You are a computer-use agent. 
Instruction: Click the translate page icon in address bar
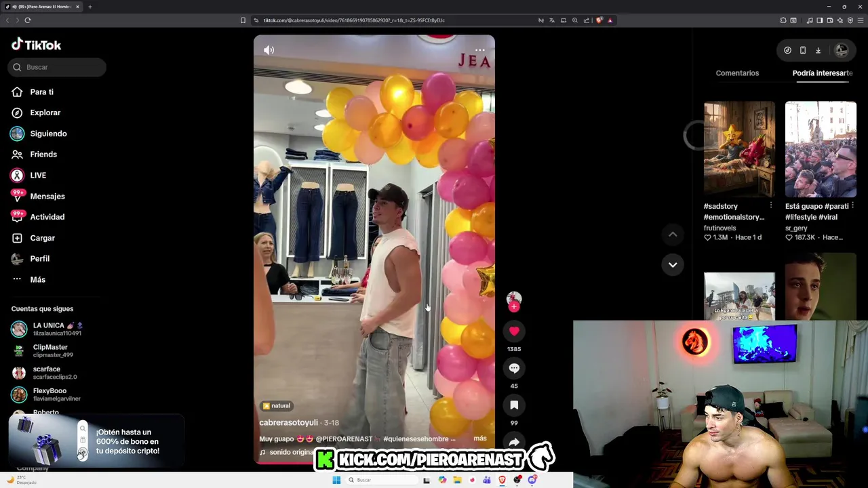coord(552,20)
